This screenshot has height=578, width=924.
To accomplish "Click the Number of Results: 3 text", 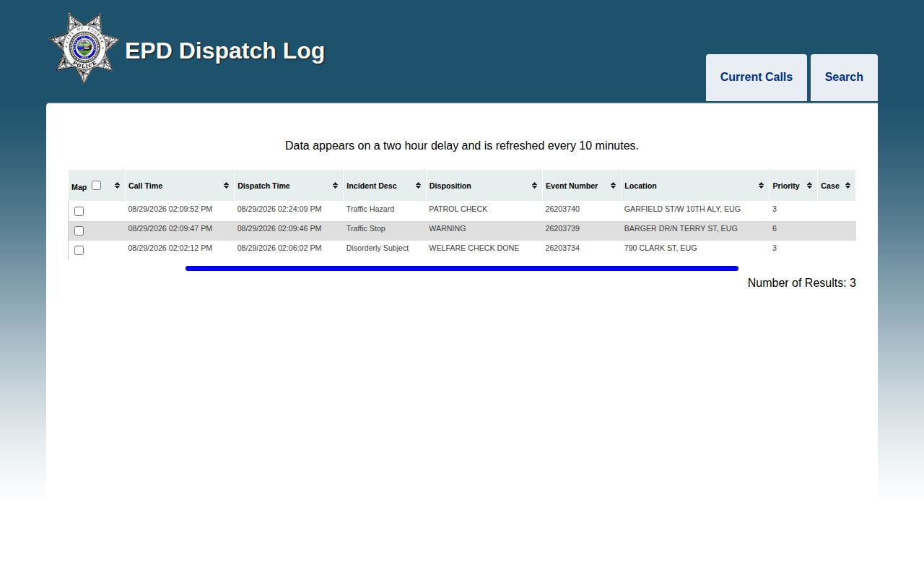I will [x=802, y=283].
